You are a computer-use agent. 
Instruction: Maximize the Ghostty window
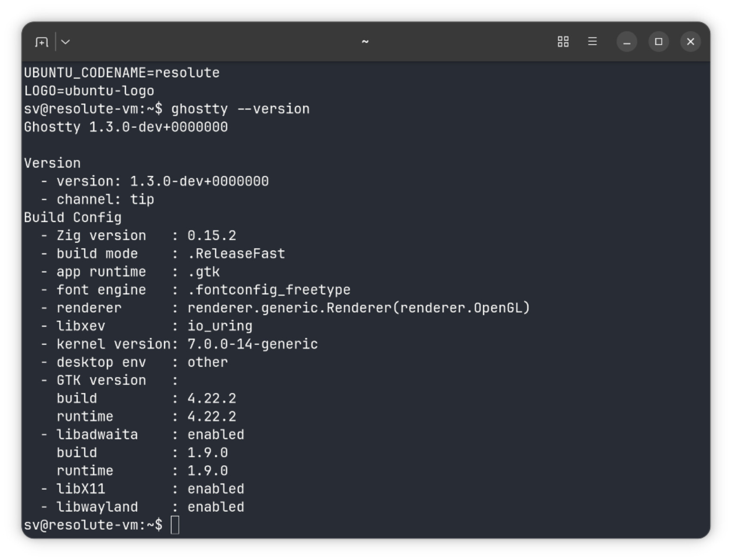point(659,42)
